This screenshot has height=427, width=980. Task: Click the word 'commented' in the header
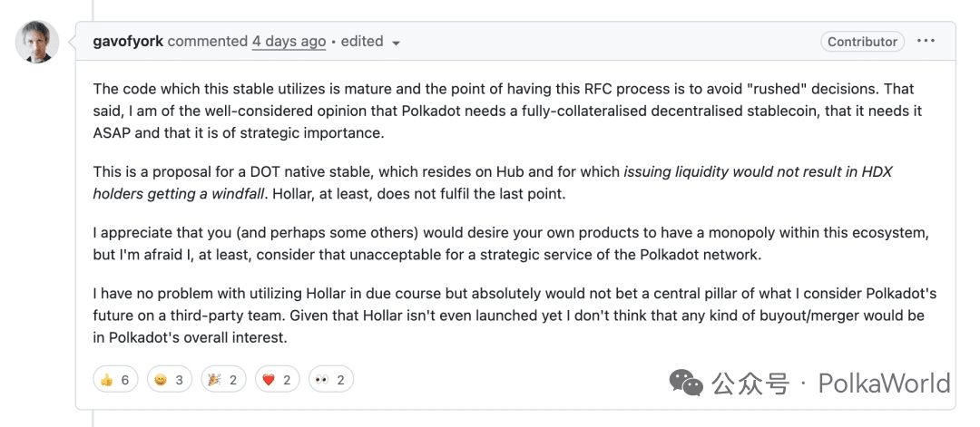click(208, 41)
